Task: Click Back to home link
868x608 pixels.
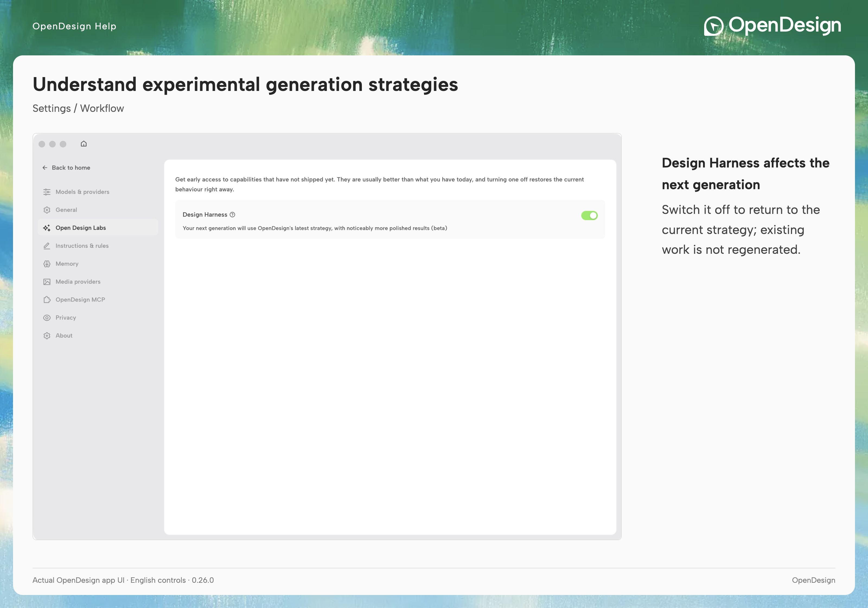Action: point(66,167)
